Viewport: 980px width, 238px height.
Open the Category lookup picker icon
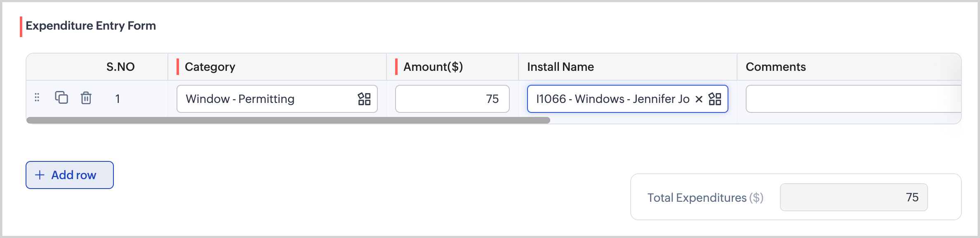[364, 99]
